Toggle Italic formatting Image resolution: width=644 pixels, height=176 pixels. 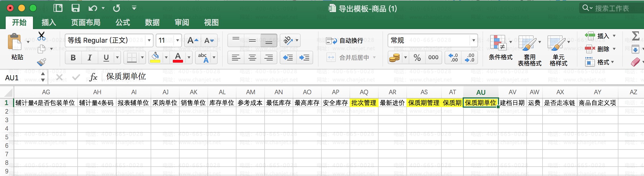(x=90, y=58)
